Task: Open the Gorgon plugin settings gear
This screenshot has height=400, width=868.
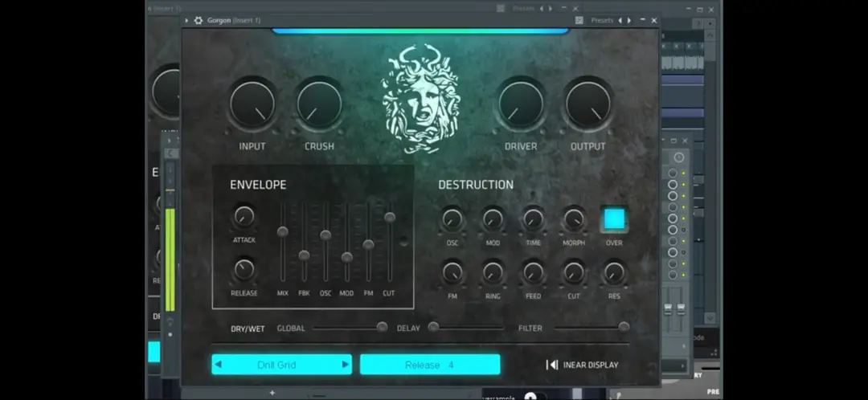Action: (199, 20)
